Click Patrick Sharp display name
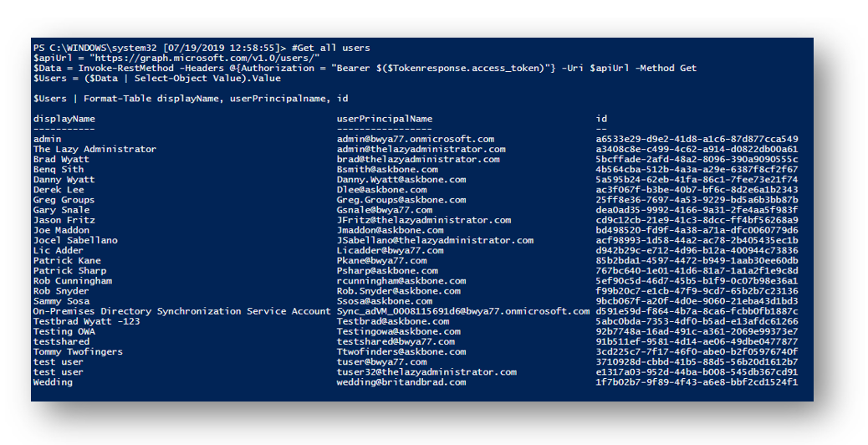 coord(69,271)
